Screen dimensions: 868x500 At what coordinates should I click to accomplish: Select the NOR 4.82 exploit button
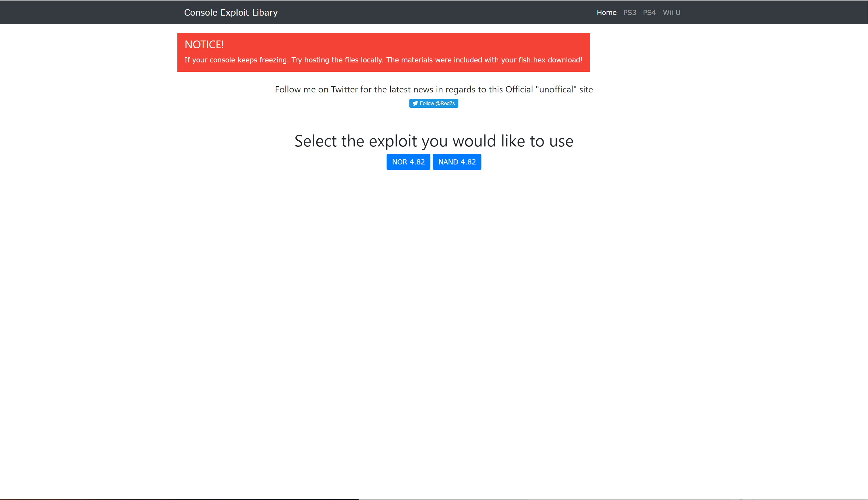408,162
